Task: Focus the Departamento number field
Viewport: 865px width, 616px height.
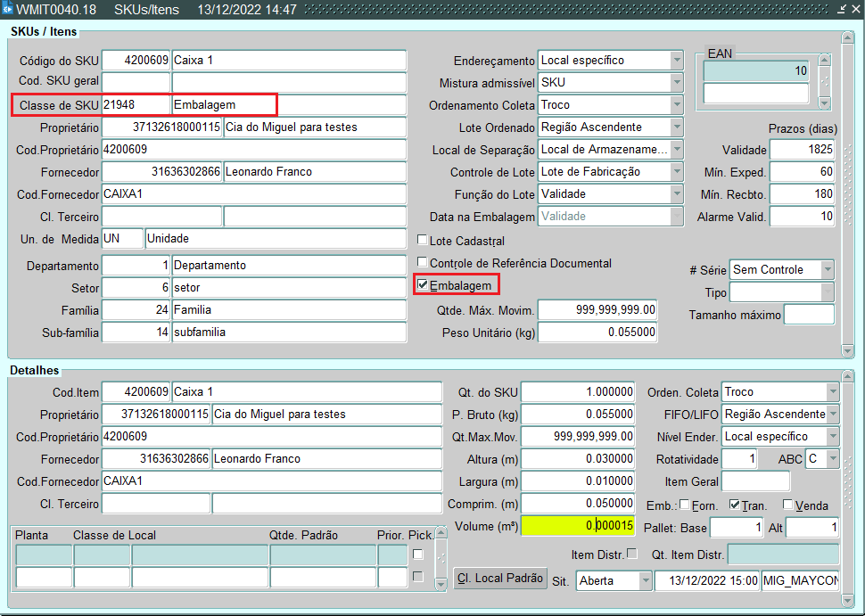Action: click(136, 266)
